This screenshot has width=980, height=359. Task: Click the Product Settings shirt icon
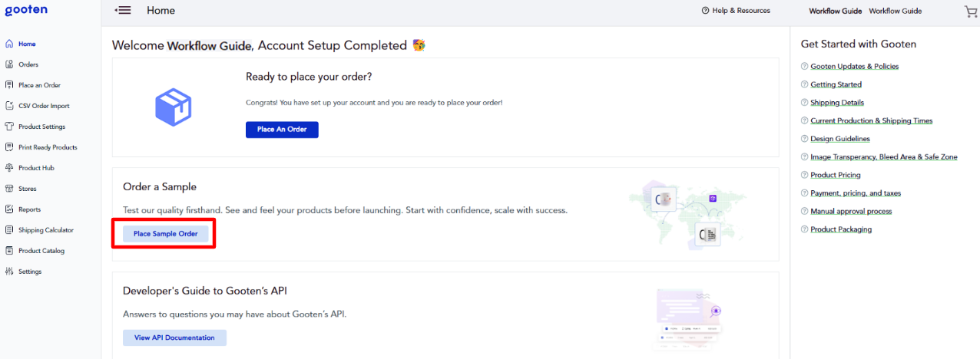click(x=9, y=127)
